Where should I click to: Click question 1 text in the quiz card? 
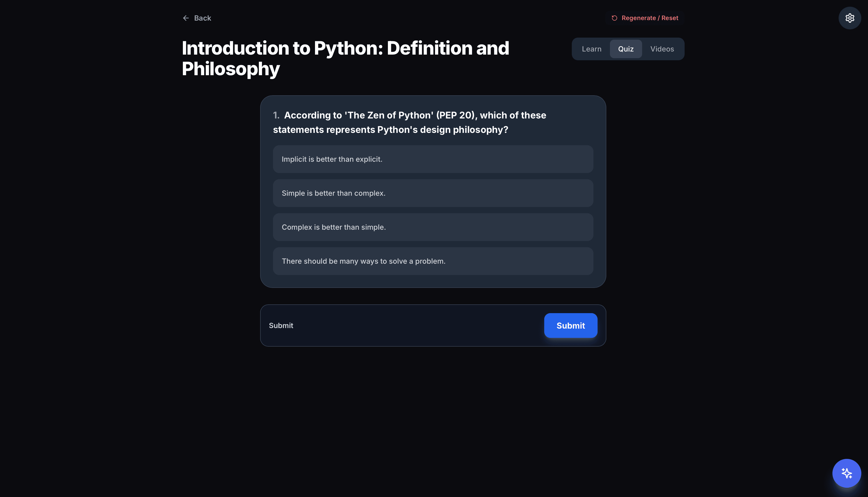[410, 122]
